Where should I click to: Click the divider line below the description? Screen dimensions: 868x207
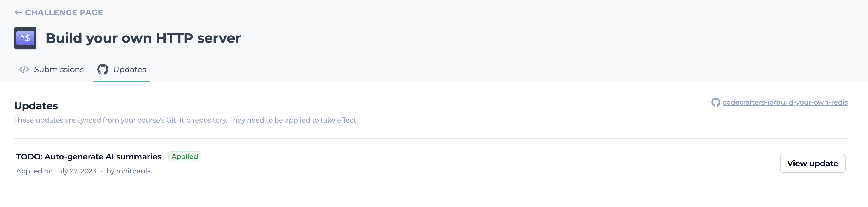431,138
